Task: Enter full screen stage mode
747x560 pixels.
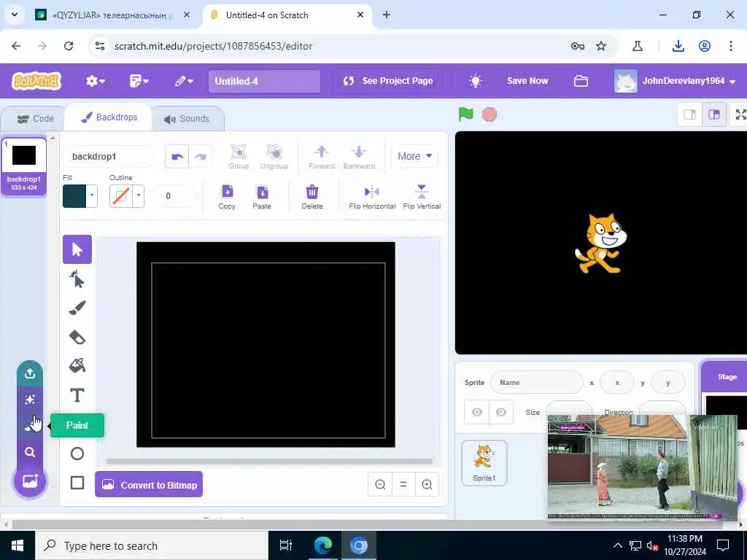Action: (740, 114)
